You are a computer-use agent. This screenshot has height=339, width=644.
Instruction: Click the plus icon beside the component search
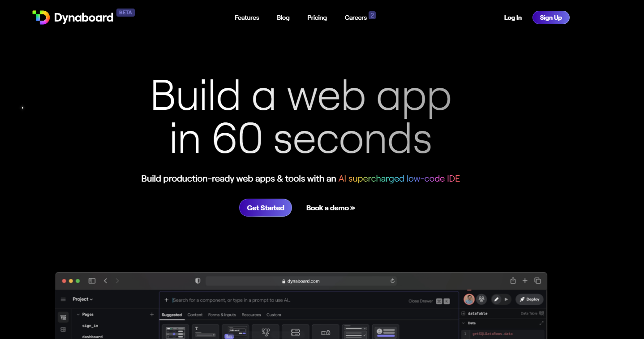click(x=167, y=300)
